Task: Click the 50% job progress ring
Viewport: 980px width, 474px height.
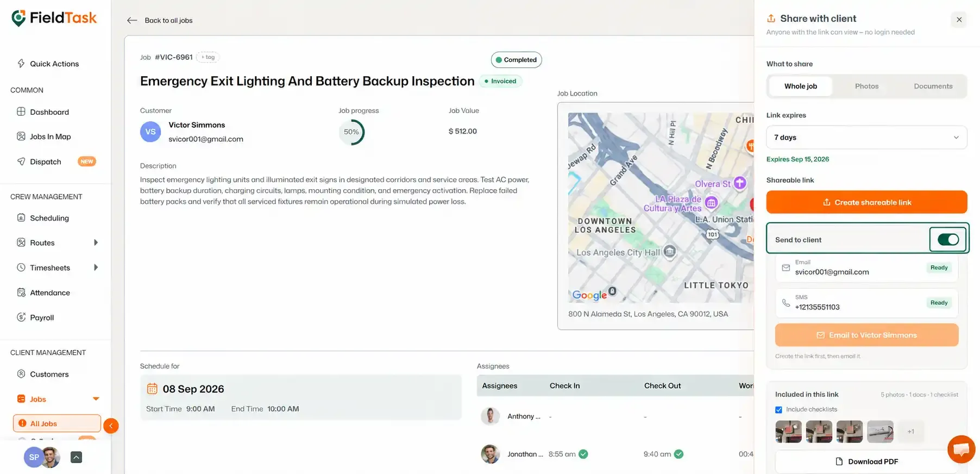Action: (x=351, y=132)
